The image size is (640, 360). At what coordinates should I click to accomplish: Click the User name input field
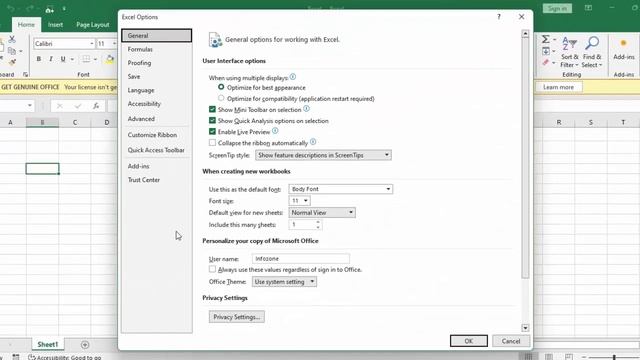pos(301,258)
